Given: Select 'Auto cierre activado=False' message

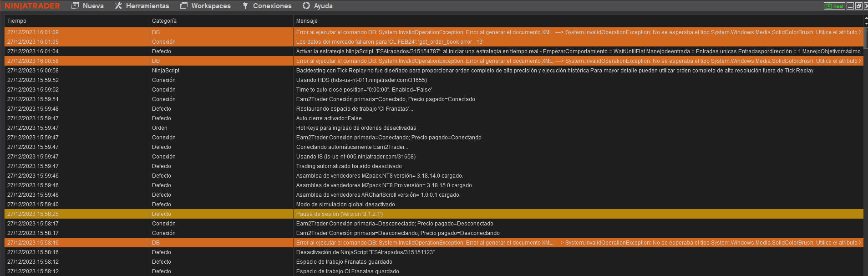Looking at the screenshot, I should click(329, 118).
